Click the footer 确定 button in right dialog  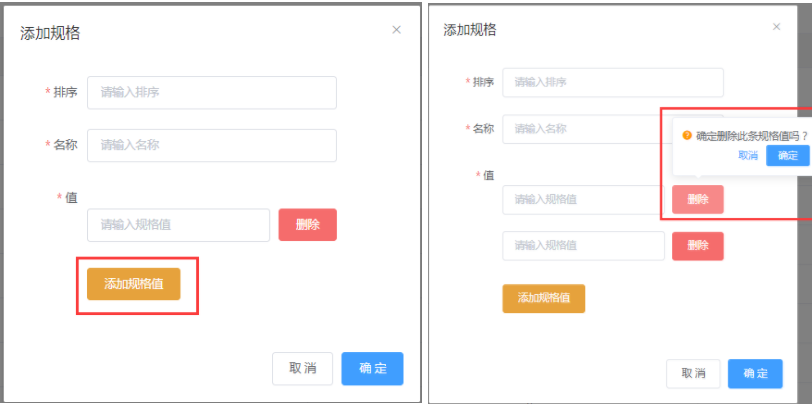coord(755,373)
